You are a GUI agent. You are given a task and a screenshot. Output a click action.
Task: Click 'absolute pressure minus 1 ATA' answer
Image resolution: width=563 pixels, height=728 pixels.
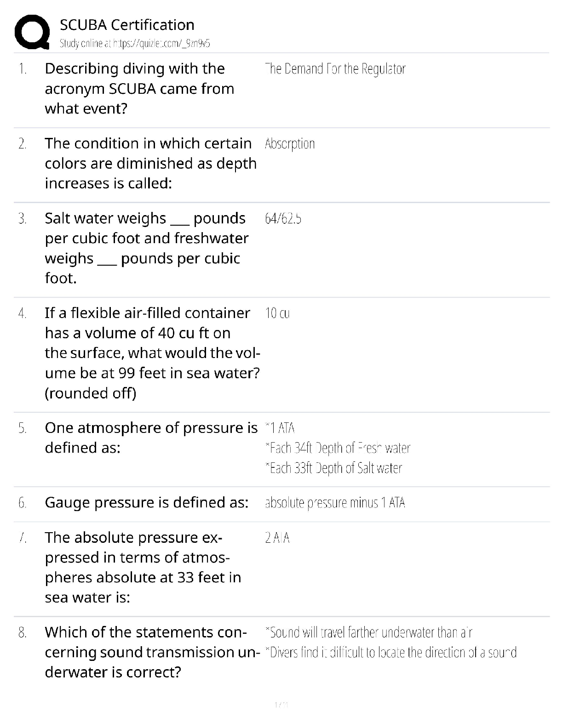click(335, 503)
